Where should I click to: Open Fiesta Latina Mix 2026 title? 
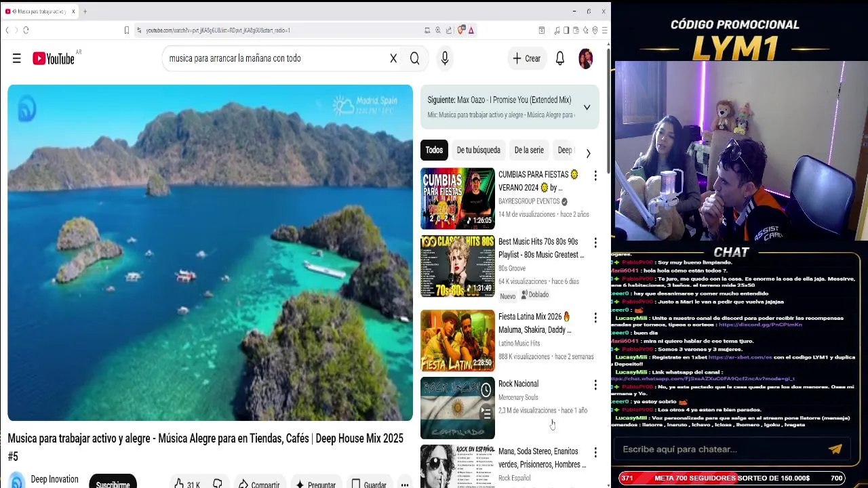point(535,323)
